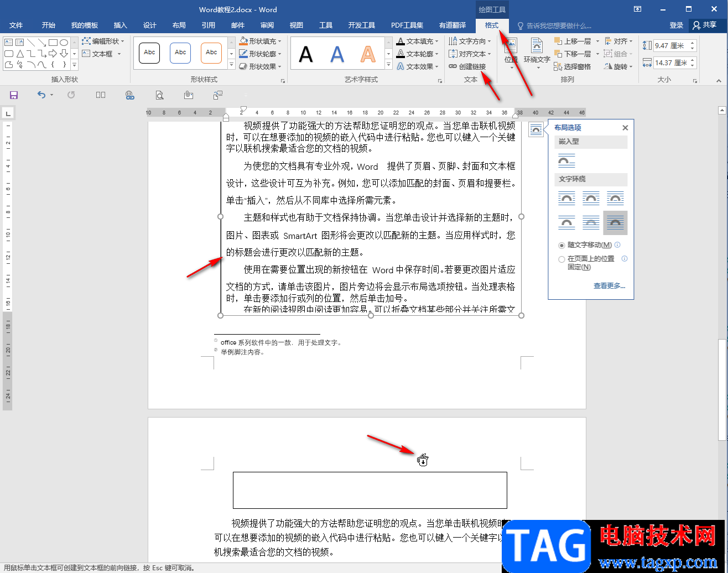Close the 布局选项 popup
Screen dimensions: 728x573
(x=625, y=128)
